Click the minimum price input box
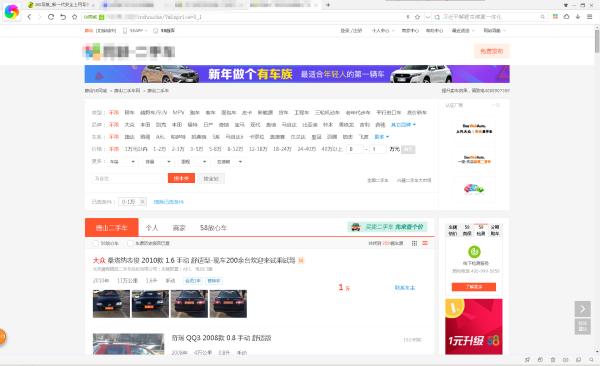600x366 pixels. click(355, 149)
